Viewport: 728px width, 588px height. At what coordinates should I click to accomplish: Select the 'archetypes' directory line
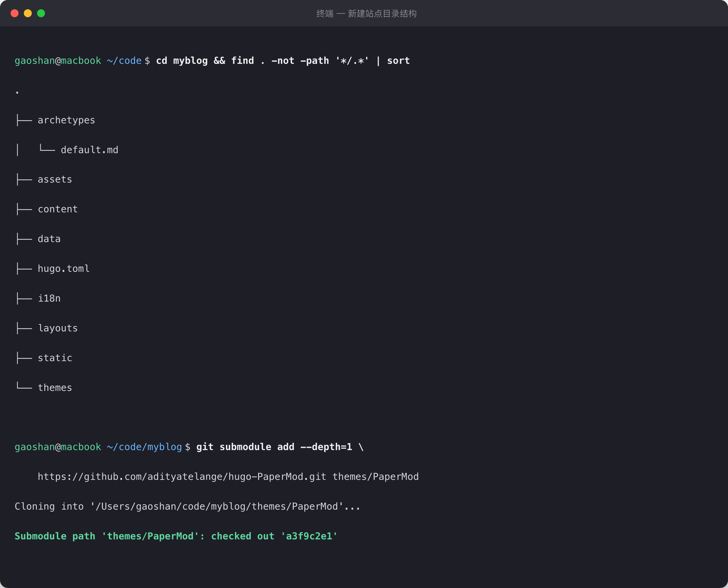click(x=55, y=120)
